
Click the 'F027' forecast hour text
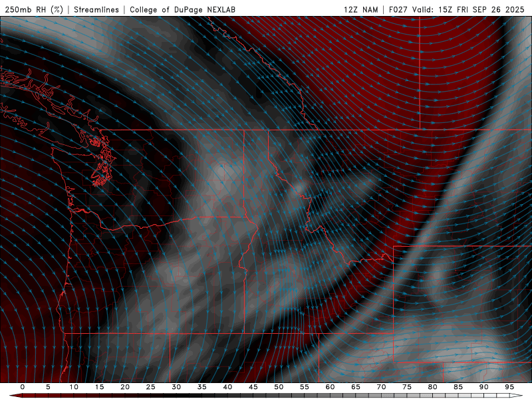398,9
